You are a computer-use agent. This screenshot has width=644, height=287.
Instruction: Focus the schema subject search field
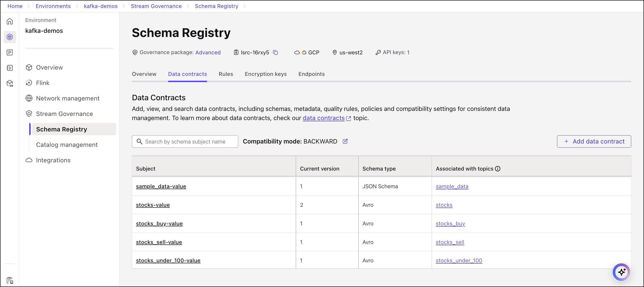[185, 142]
